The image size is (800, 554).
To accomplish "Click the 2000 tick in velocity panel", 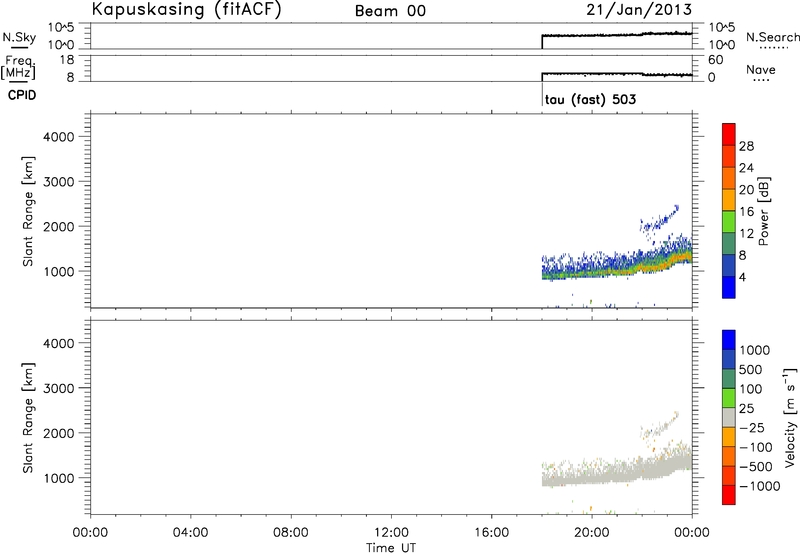I will (x=59, y=433).
